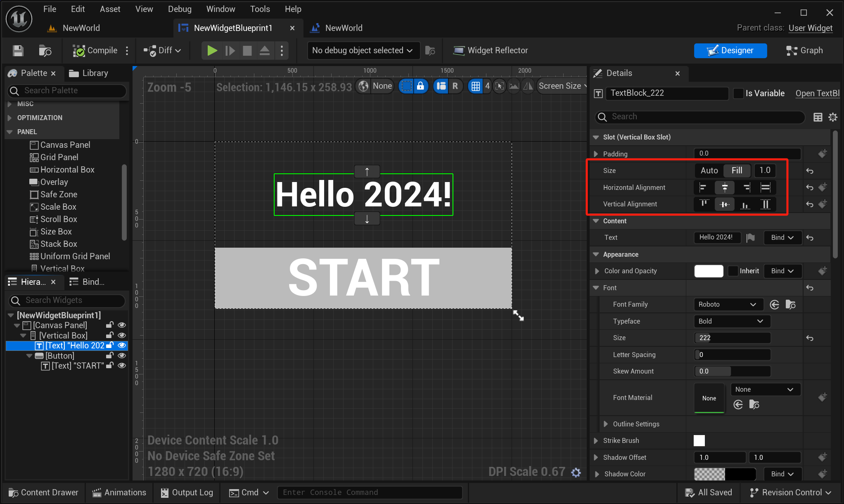The image size is (844, 504).
Task: Click the User Widget parent class link
Action: (810, 28)
